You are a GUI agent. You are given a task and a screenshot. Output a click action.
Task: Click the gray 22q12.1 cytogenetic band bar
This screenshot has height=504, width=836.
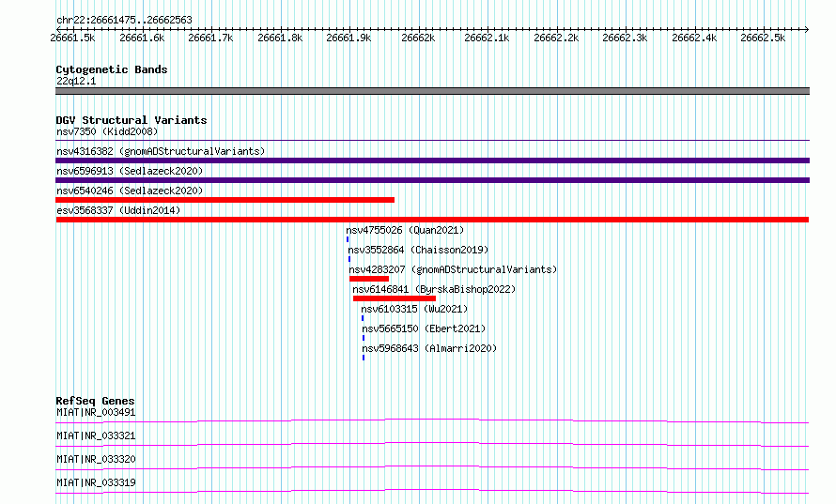pos(432,91)
